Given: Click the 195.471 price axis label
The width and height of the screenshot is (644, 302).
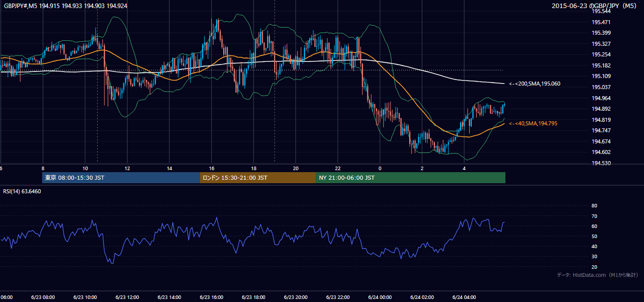Looking at the screenshot, I should pyautogui.click(x=601, y=22).
